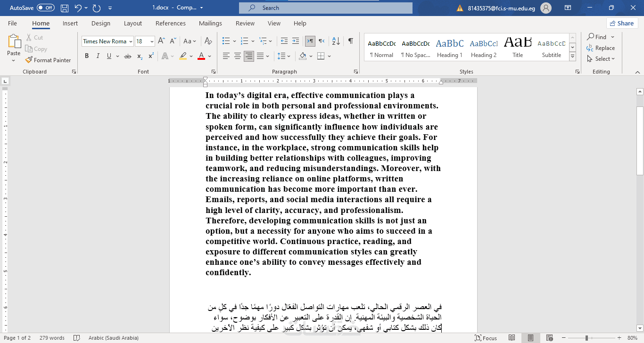
Task: Open Text Effects and Typography
Action: (x=165, y=56)
